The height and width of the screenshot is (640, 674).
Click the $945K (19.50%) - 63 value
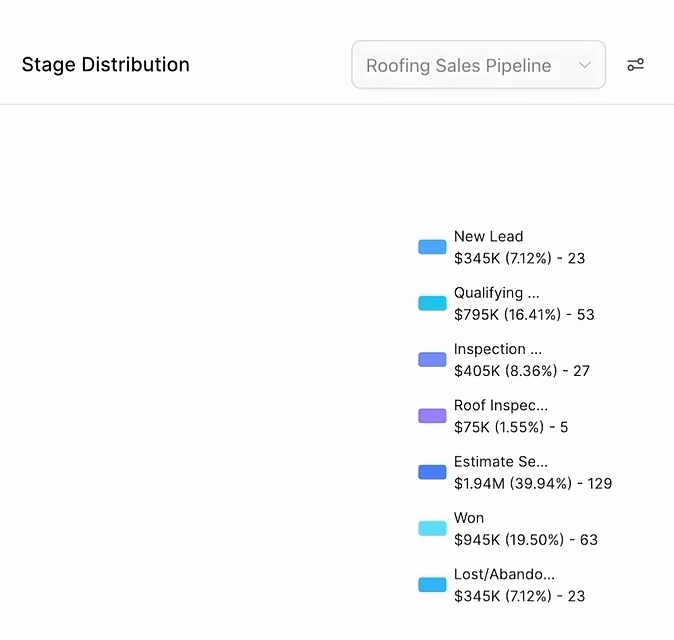(525, 540)
